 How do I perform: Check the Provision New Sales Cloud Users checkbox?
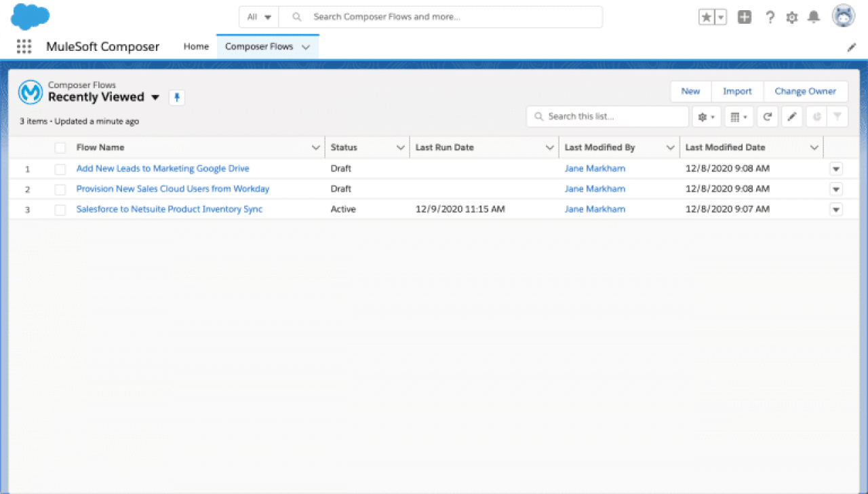[x=60, y=189]
